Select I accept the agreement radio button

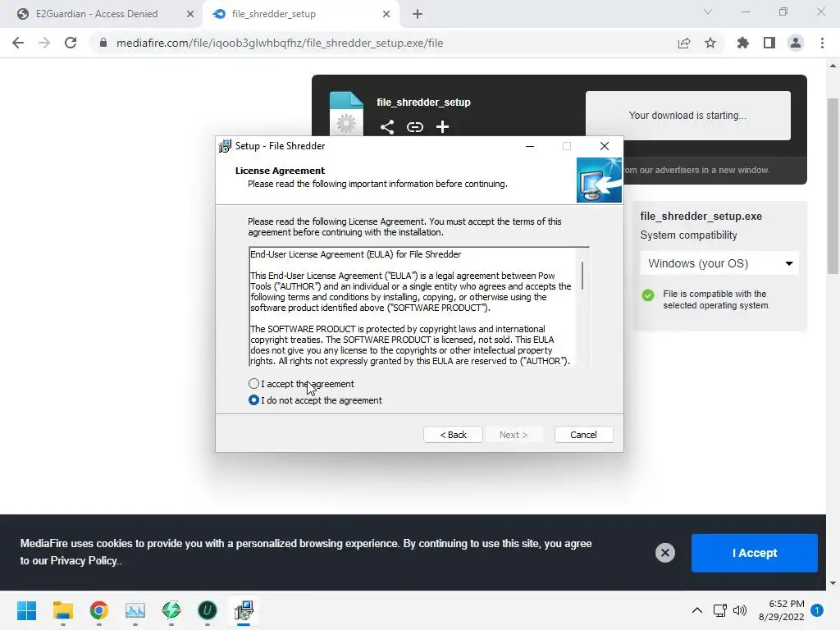tap(253, 384)
